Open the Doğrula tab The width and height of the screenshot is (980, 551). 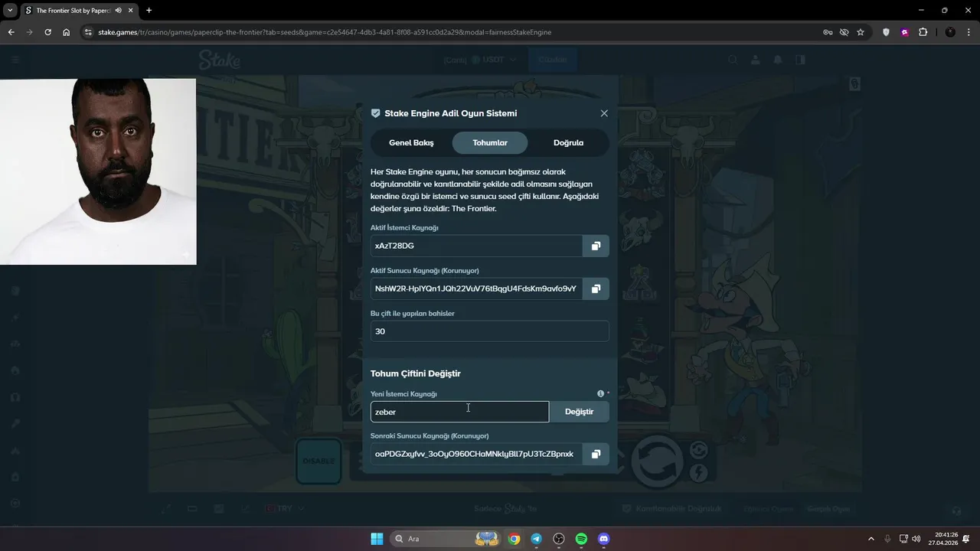568,142
